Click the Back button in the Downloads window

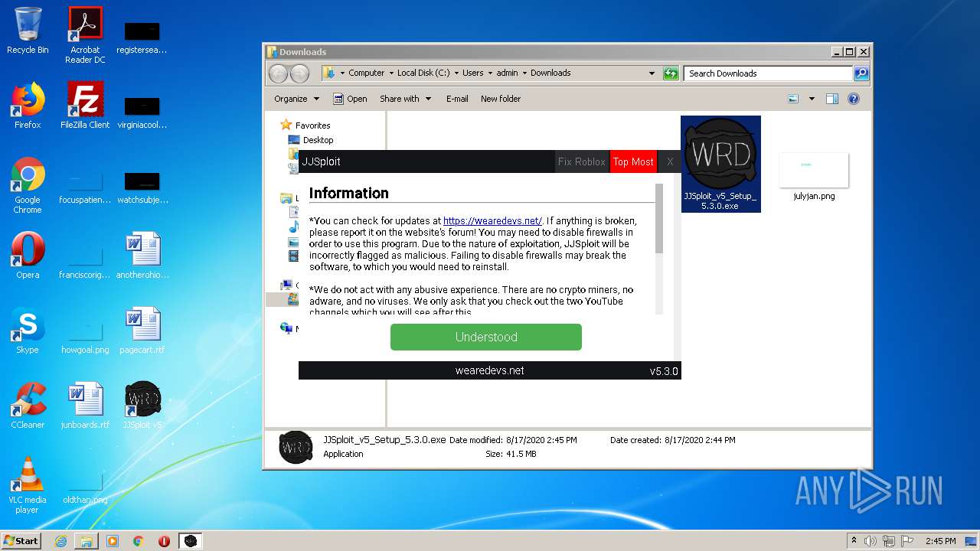click(x=278, y=73)
